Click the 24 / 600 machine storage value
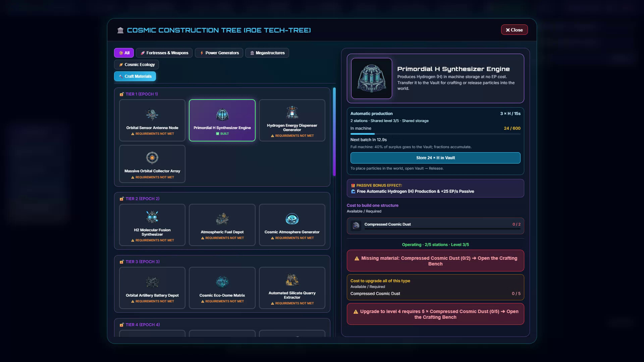Viewport: 644px width, 362px height. [x=512, y=128]
